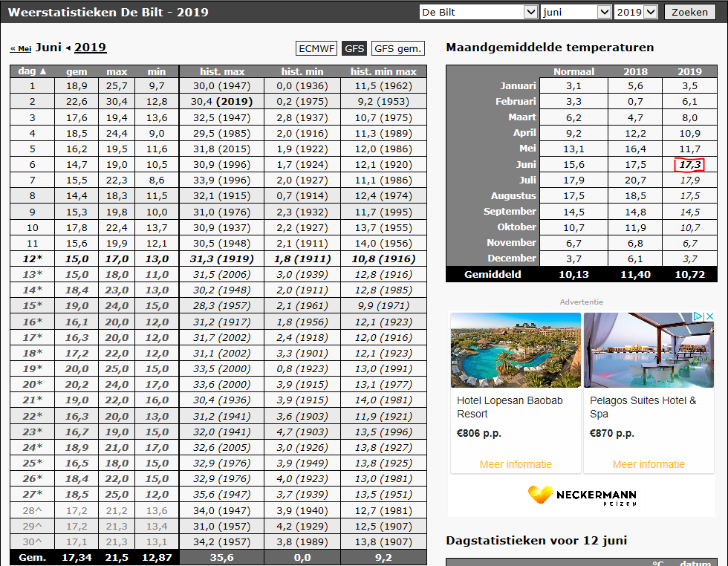Click the 2018 column header
This screenshot has height=566, width=728.
635,71
